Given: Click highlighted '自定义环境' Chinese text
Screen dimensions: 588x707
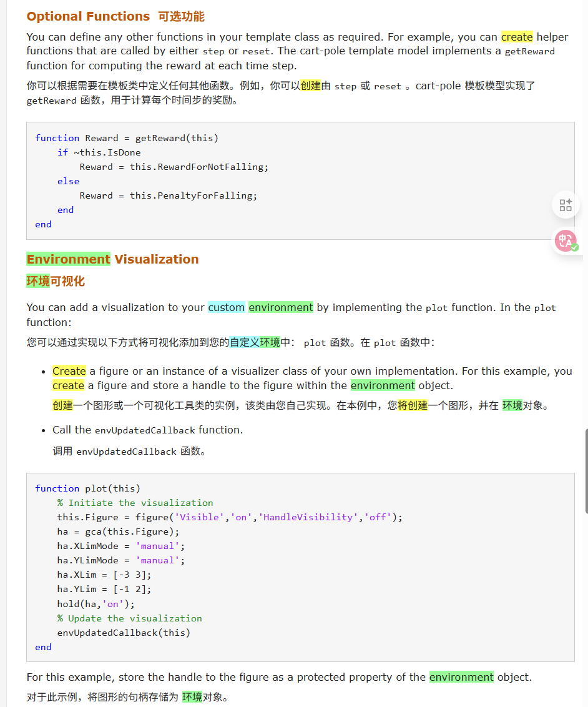Looking at the screenshot, I should pos(255,342).
